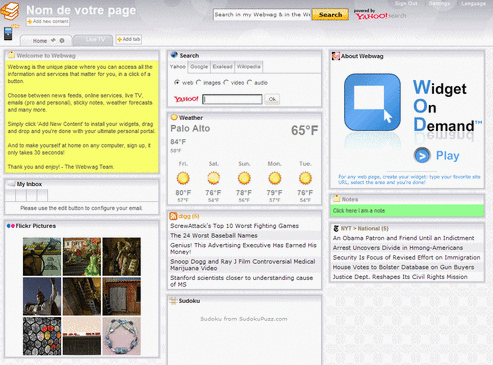Open 'Stanford scientists closer to understanding' story
Viewport: 493px width, 365px height.
tap(242, 281)
